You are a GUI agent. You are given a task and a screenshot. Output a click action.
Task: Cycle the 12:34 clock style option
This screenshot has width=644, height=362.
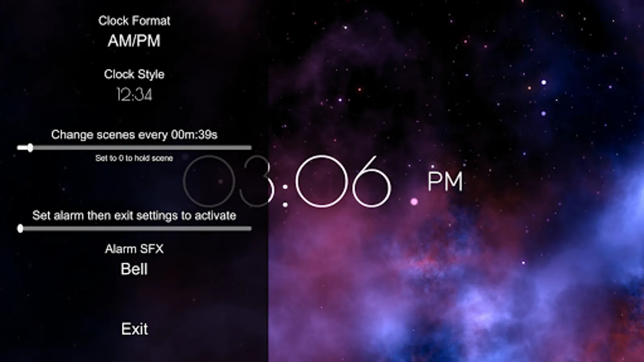tap(134, 95)
